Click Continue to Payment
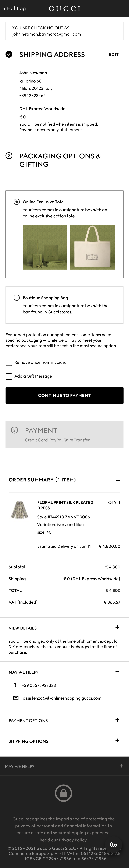Image resolution: width=129 pixels, height=868 pixels. pos(64,396)
